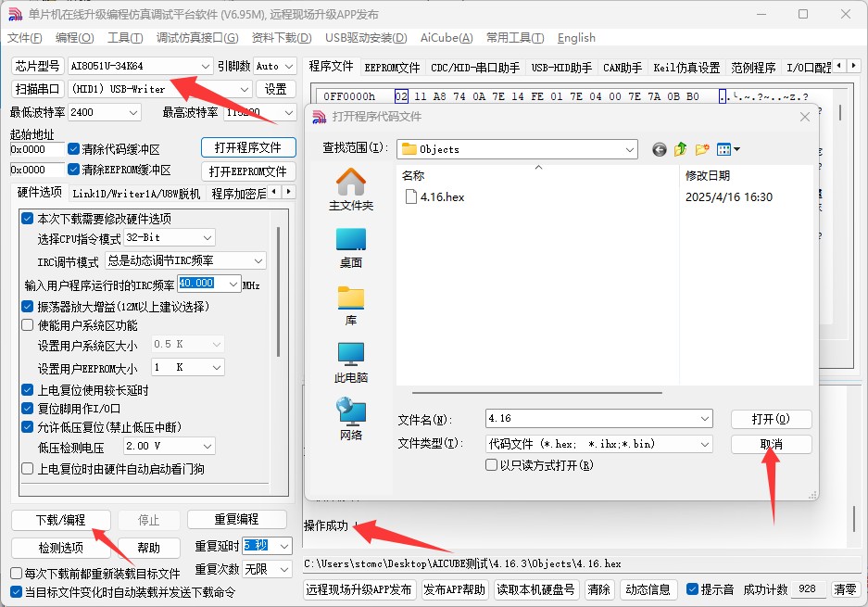The image size is (868, 607).
Task: Open 重复次数 无限 dropdown
Action: pyautogui.click(x=267, y=569)
